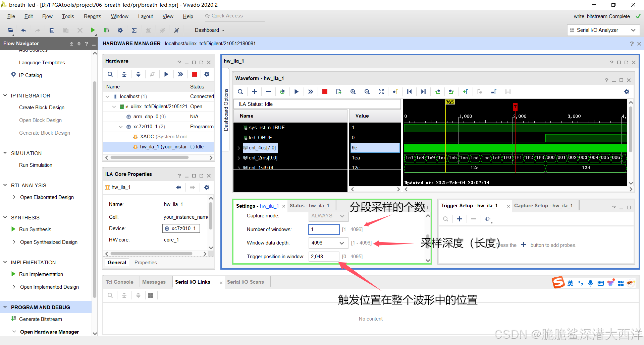Open the main toolbar Settings gear

click(120, 30)
